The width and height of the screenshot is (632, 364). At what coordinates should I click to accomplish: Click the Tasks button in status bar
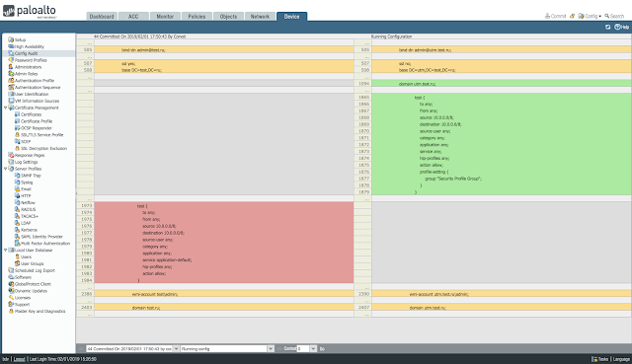(x=600, y=359)
